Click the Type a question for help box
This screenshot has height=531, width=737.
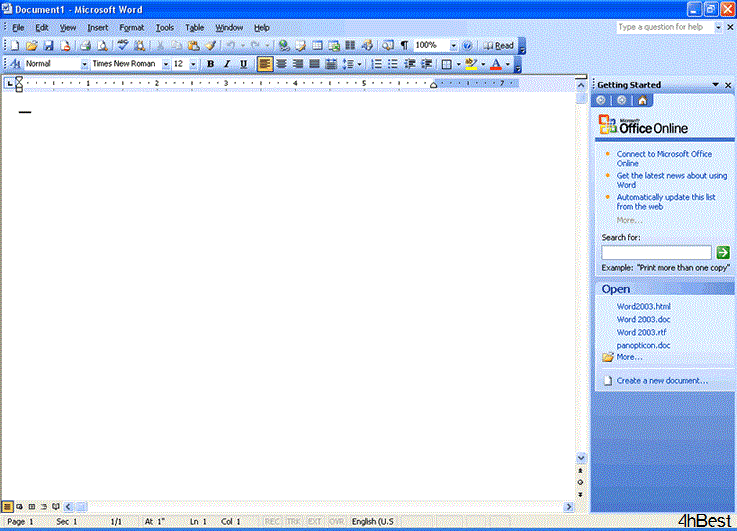point(665,27)
